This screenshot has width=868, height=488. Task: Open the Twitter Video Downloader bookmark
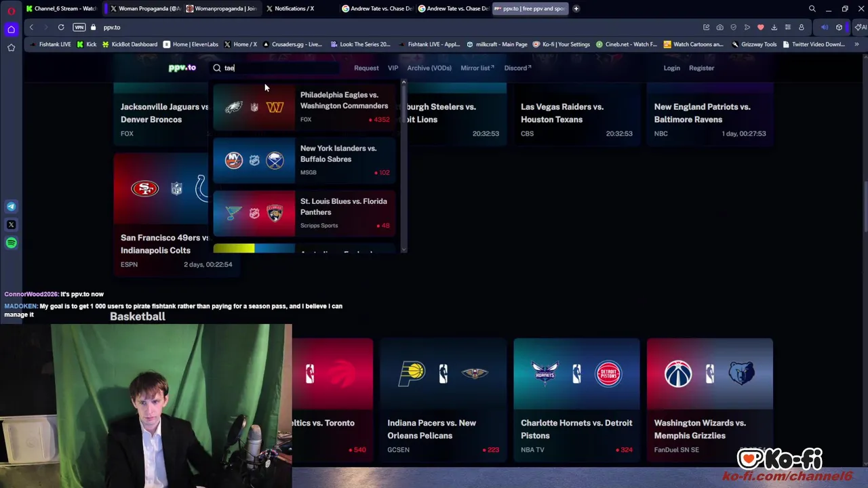coord(813,44)
